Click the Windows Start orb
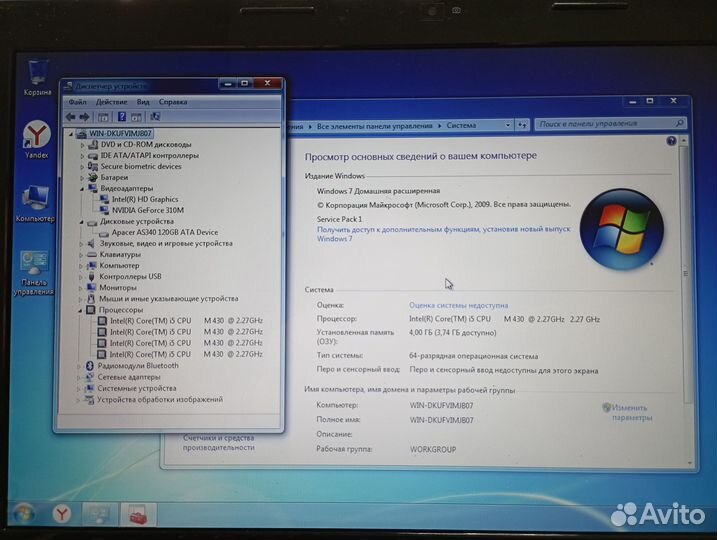717x540 pixels. tap(23, 513)
